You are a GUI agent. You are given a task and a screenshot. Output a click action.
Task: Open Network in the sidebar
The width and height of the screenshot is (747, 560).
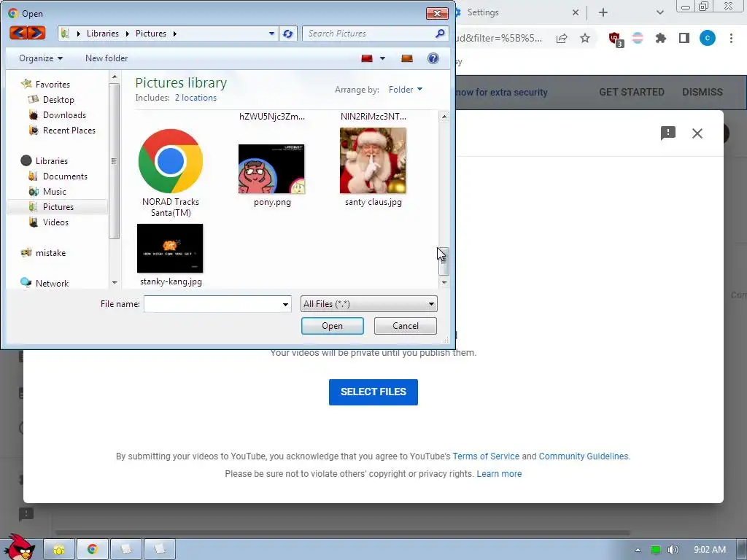pos(52,284)
